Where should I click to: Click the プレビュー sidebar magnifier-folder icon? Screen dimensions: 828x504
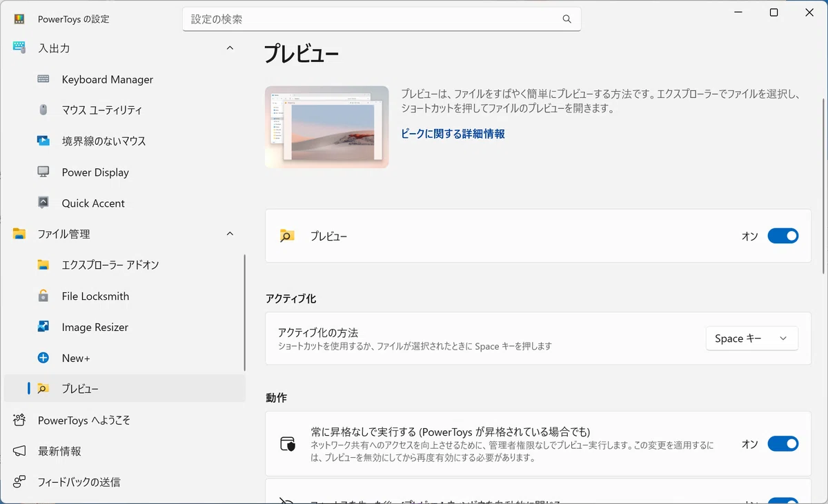(x=43, y=389)
